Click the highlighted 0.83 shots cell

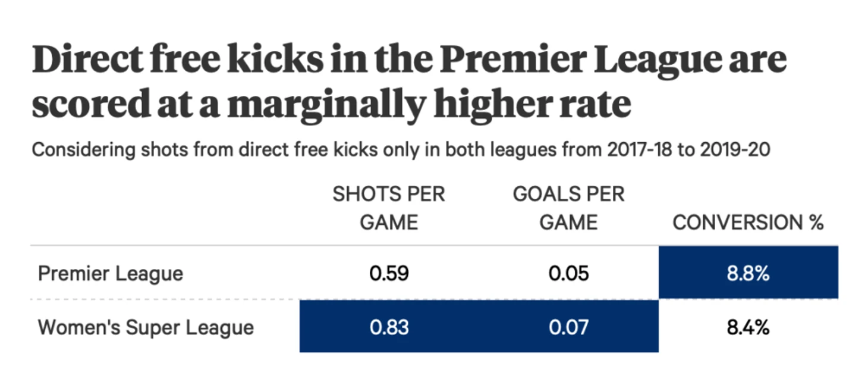(x=389, y=327)
